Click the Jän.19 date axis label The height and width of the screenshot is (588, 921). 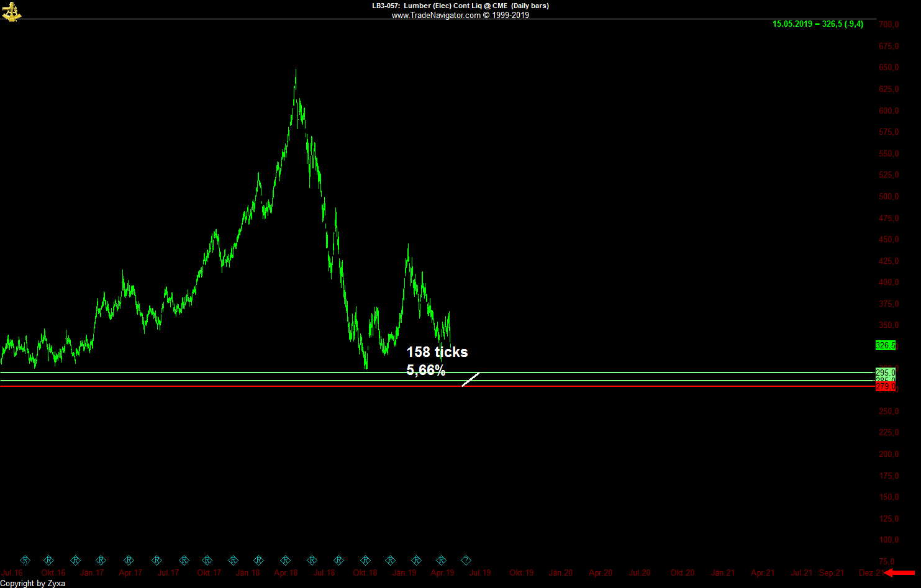pyautogui.click(x=404, y=572)
